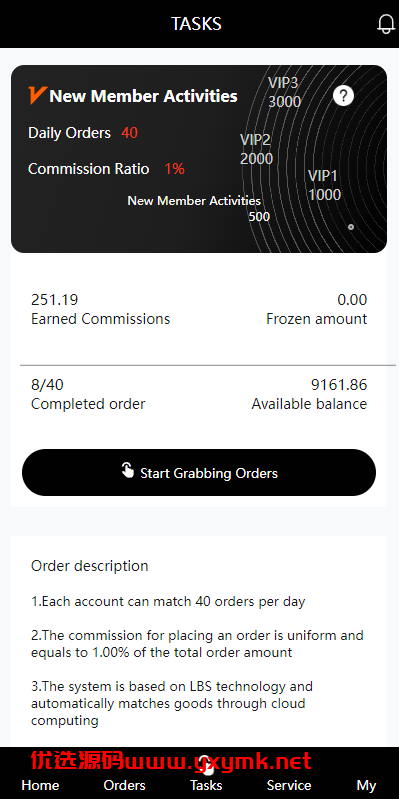The image size is (399, 799).
Task: Click the question mark help icon
Action: click(x=343, y=95)
